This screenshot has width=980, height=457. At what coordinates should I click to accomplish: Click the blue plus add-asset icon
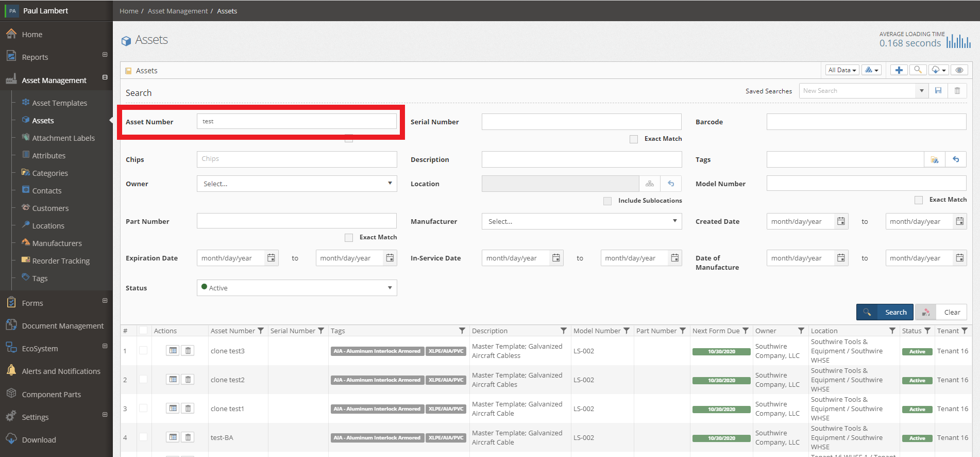tap(899, 70)
